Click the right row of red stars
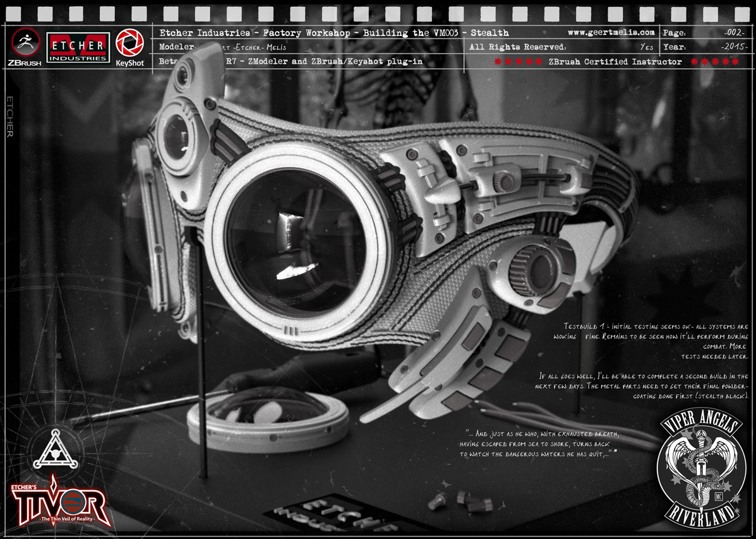Screen dimensions: 756x539 (714, 62)
